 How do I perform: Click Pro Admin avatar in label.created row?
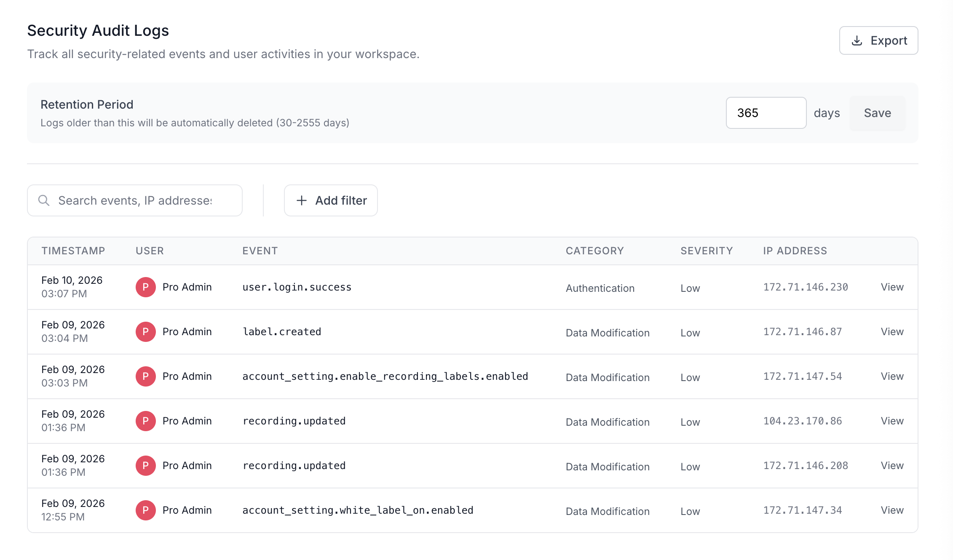coord(146,332)
